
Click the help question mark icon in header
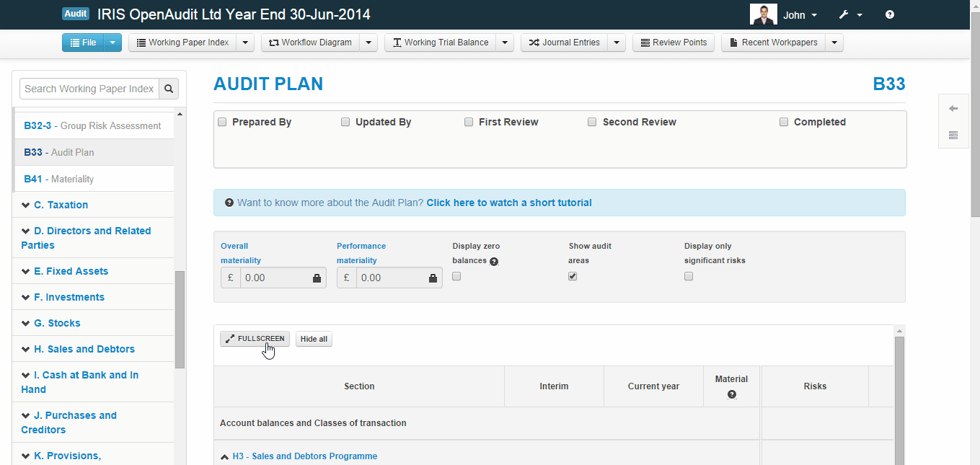tap(889, 14)
